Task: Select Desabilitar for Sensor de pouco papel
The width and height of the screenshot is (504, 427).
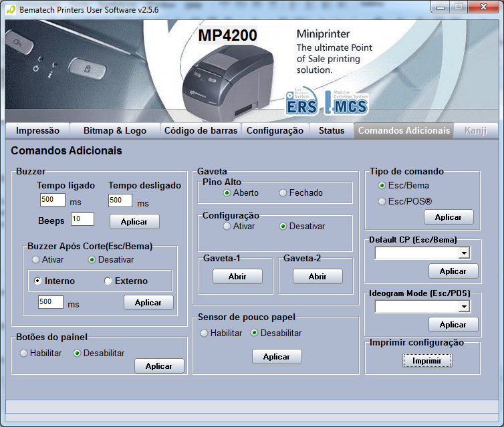Action: 276,333
